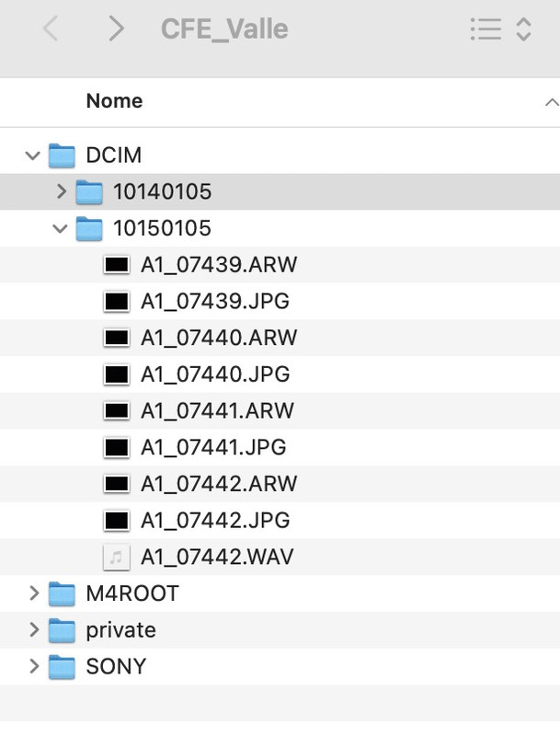560x736 pixels.
Task: Select file name A1_07439.JPG
Action: tap(215, 302)
